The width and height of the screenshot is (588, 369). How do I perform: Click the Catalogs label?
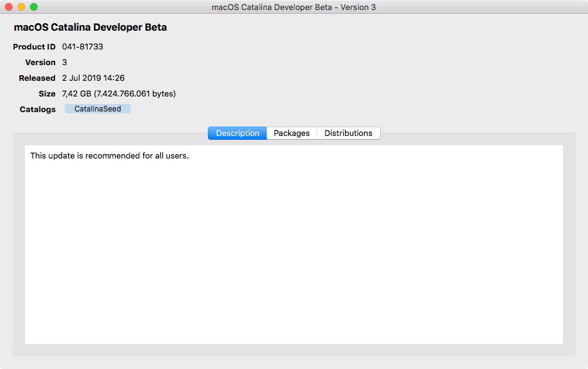coord(38,110)
